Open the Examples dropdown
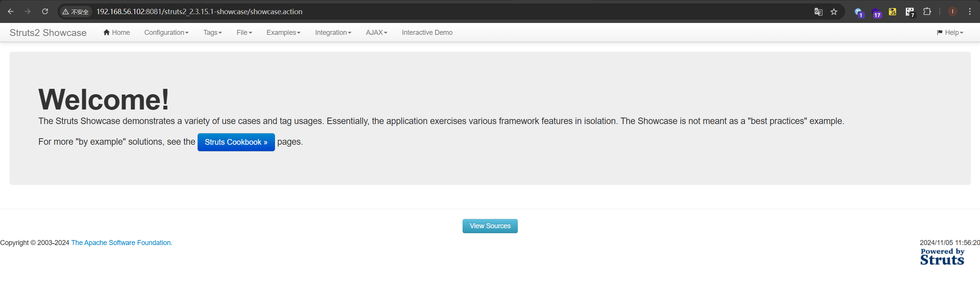Viewport: 980px width, 286px height. [x=283, y=33]
